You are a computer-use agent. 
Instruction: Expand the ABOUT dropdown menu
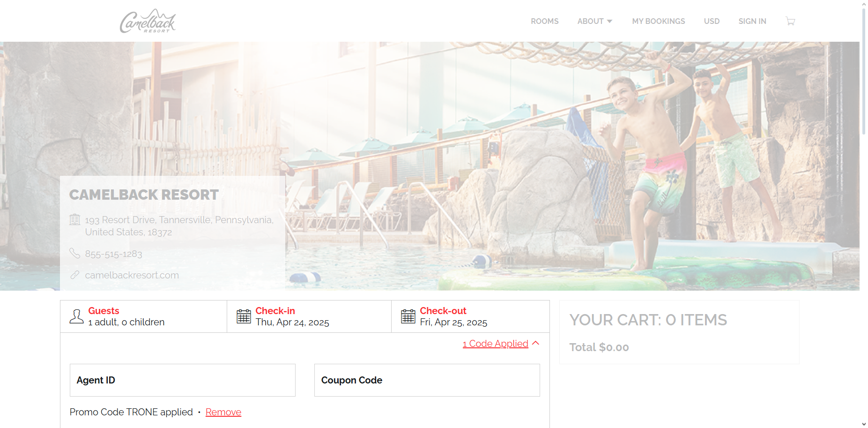[595, 21]
